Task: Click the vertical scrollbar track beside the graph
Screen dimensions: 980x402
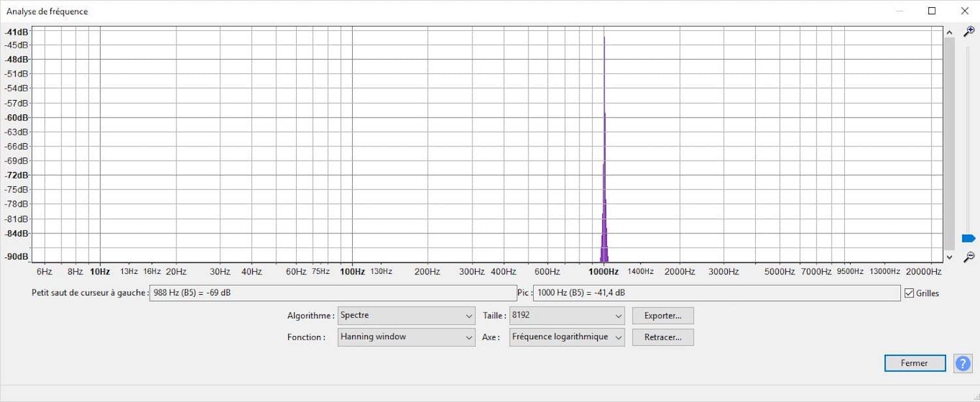Action: pos(949,144)
